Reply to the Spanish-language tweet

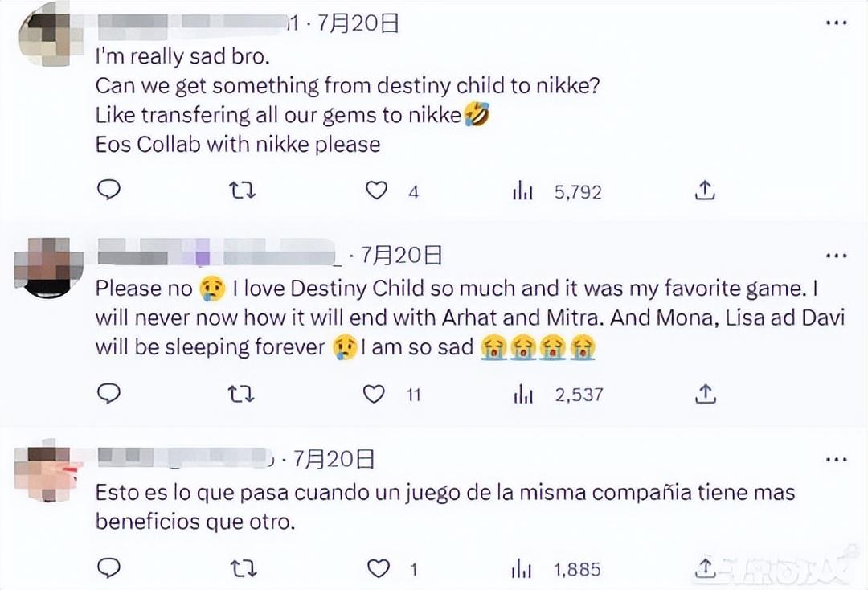point(108,567)
